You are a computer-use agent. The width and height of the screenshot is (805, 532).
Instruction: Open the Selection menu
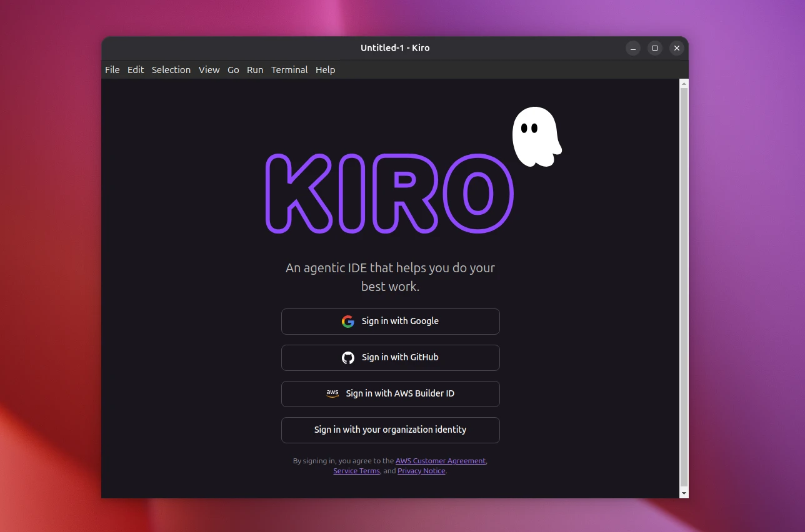[x=171, y=69]
